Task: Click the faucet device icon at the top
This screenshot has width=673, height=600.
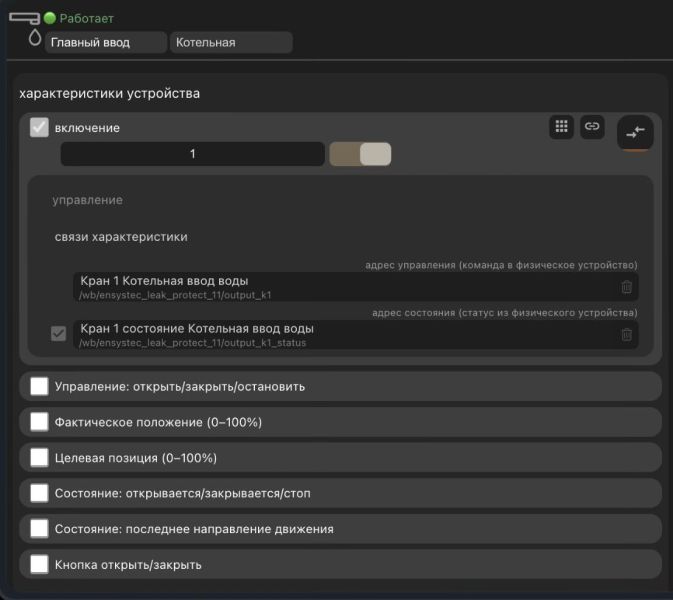Action: coord(24,18)
